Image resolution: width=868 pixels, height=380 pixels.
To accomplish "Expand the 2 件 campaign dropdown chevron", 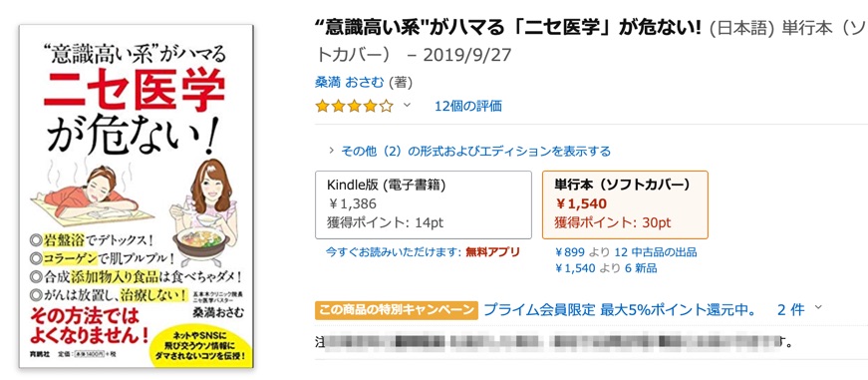I will 819,308.
